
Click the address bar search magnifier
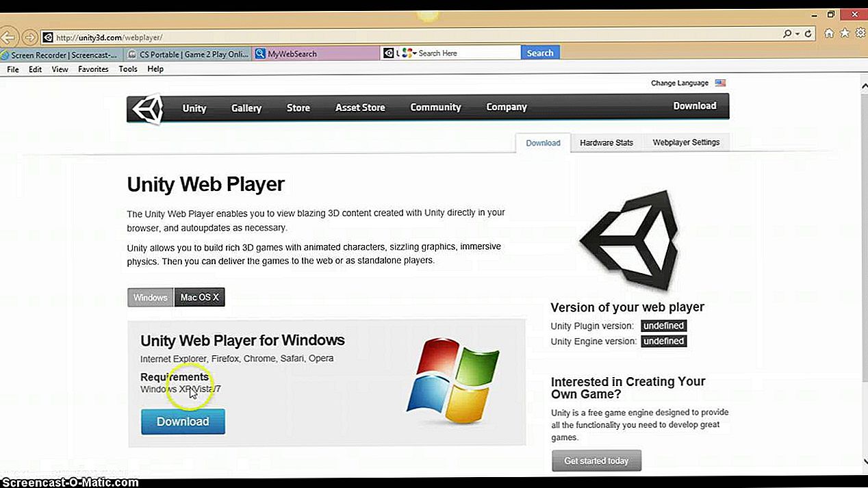788,34
